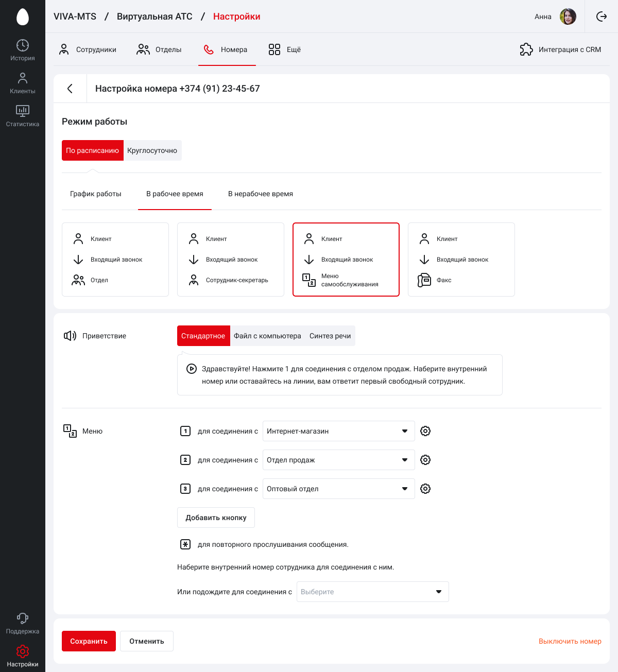Switch work mode to Круглосуточно

(x=152, y=150)
